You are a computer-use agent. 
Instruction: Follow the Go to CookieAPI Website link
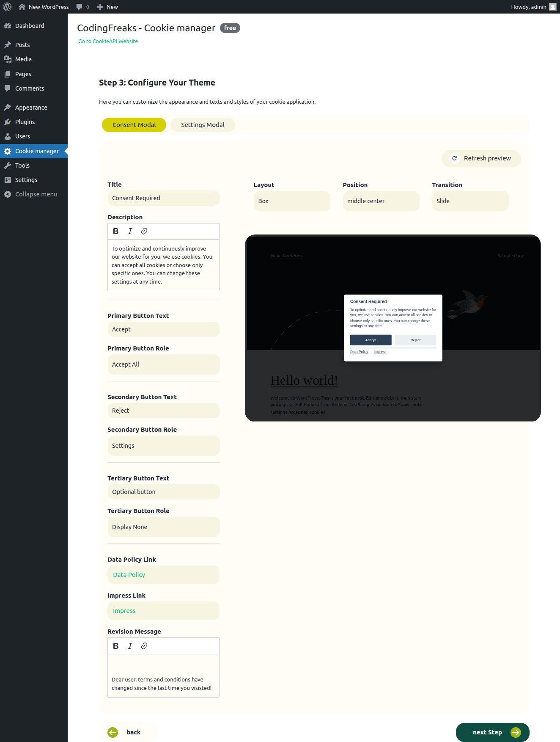point(108,41)
